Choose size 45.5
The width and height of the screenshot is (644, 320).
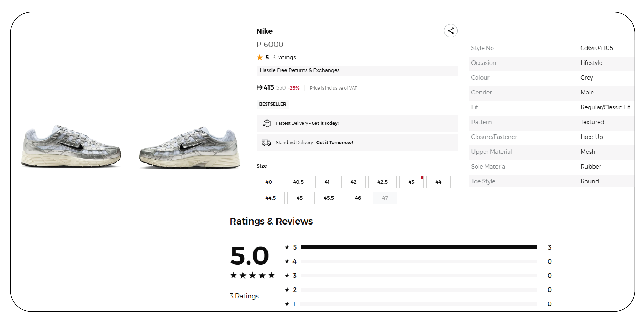click(x=329, y=198)
